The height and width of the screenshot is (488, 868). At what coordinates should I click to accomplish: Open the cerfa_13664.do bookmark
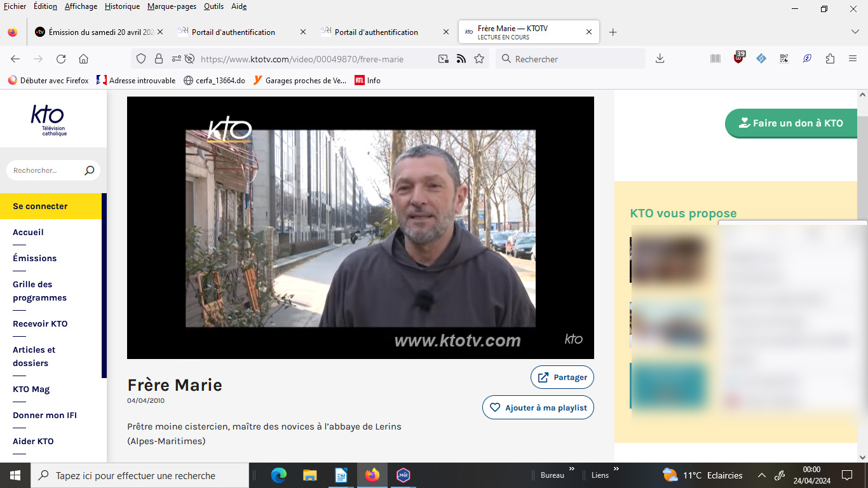click(214, 81)
